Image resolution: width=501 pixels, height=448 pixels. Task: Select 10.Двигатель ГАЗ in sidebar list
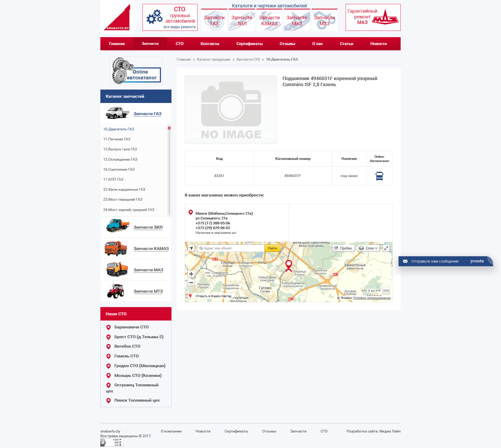(x=119, y=129)
